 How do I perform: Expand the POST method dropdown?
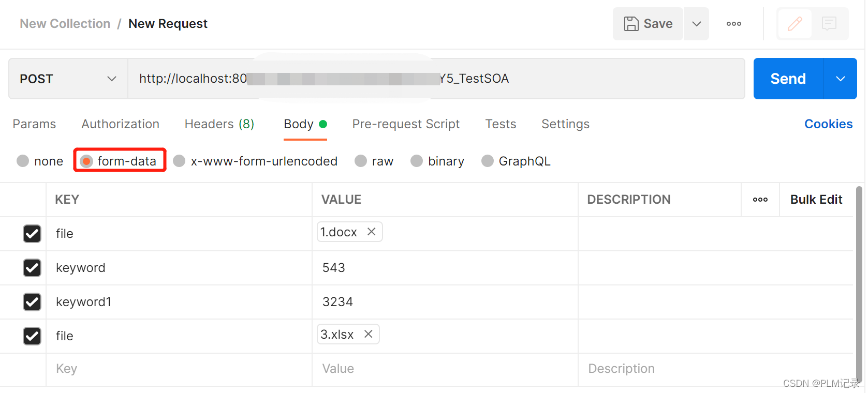coord(111,79)
